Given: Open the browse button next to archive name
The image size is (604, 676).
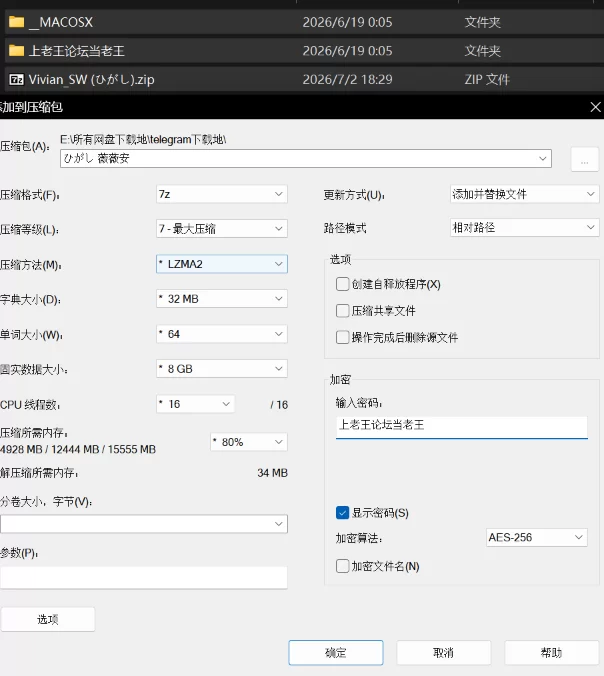Looking at the screenshot, I should point(585,159).
